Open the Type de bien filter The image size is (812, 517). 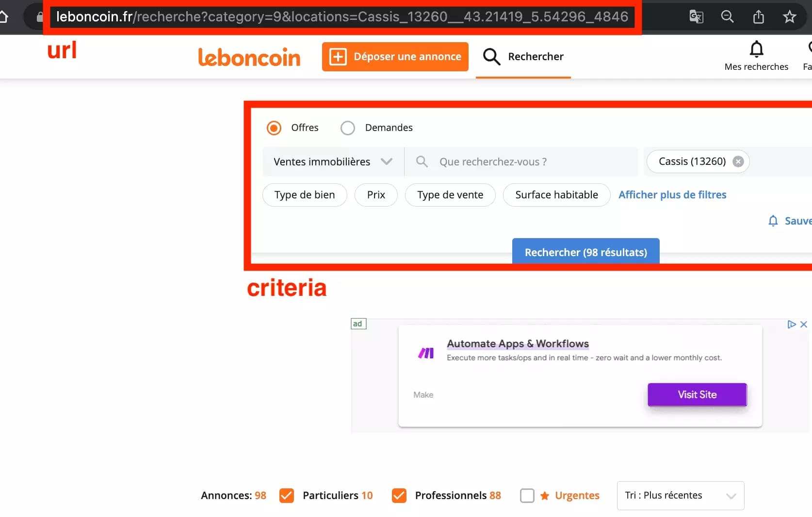[305, 195]
